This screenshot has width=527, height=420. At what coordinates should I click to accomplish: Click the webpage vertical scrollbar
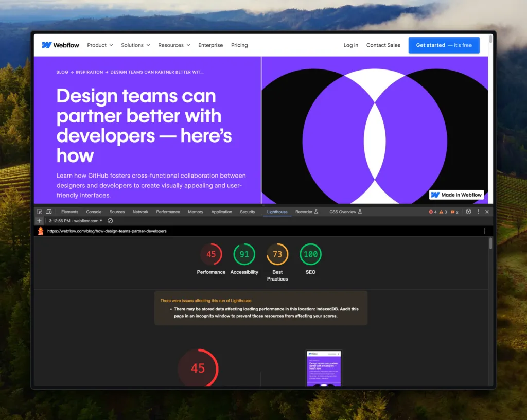coord(490,38)
